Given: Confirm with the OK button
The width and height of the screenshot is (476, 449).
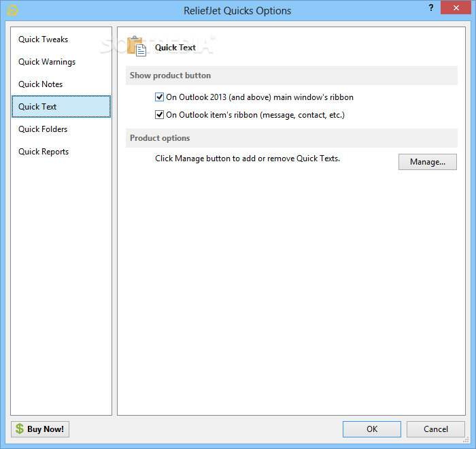Looking at the screenshot, I should click(x=372, y=429).
